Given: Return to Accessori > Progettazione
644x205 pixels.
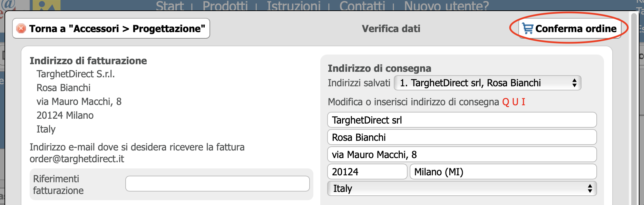Looking at the screenshot, I should coord(111,28).
